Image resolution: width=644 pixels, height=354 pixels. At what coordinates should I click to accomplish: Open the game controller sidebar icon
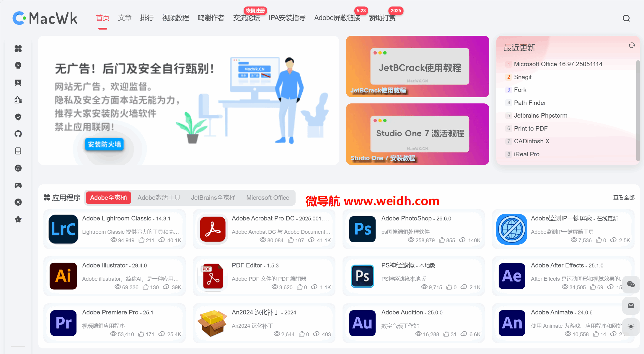[18, 185]
